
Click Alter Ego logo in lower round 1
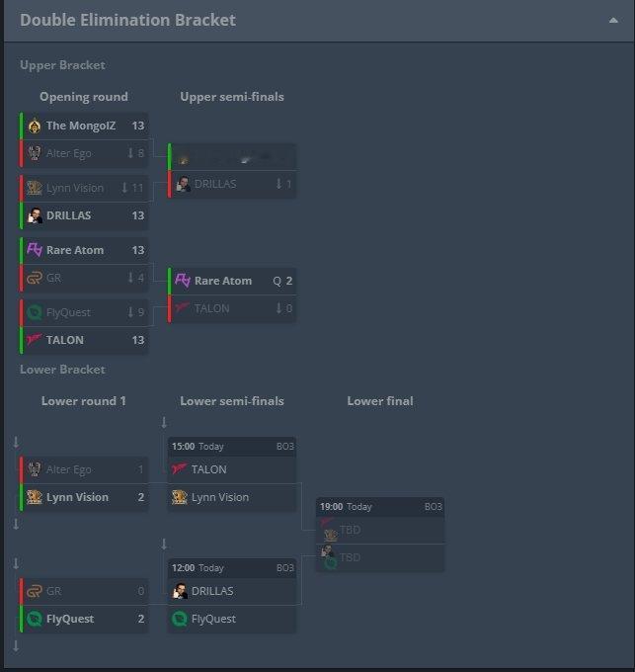click(35, 469)
